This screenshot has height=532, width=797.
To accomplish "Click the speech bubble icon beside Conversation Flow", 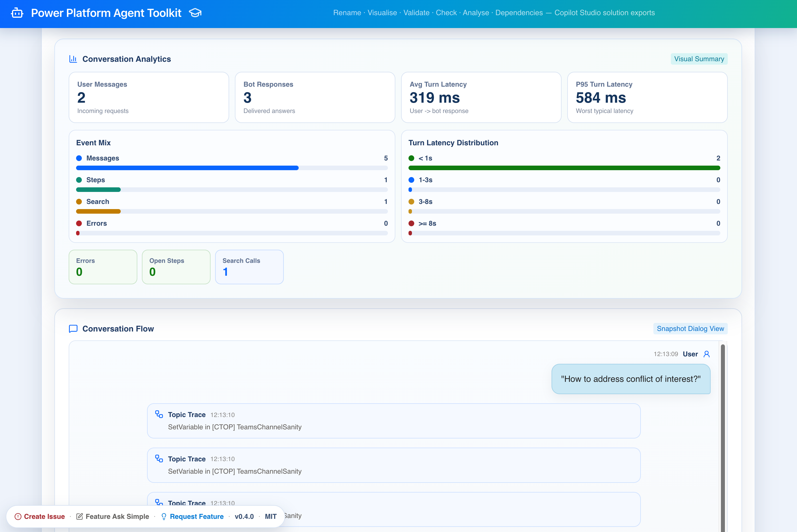I will point(73,328).
